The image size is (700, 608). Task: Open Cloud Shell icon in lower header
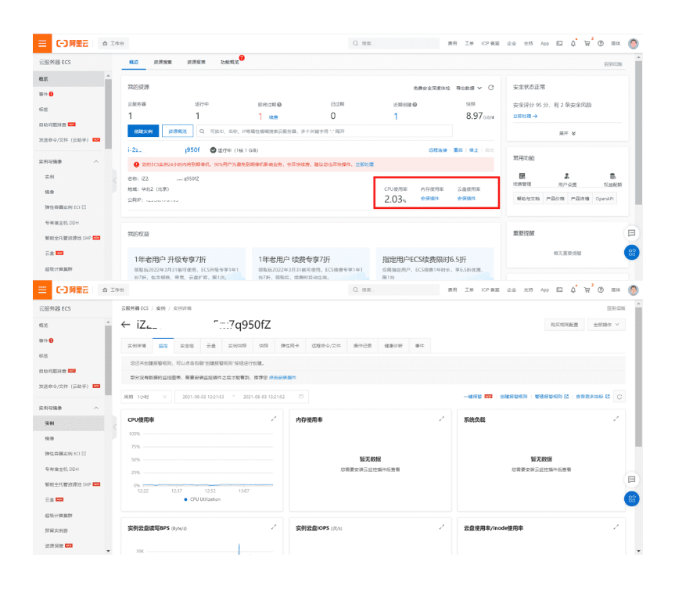coord(559,290)
